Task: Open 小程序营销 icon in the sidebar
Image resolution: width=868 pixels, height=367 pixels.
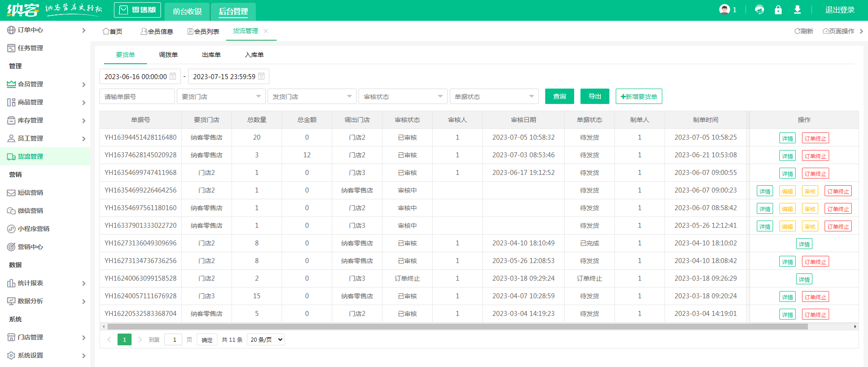Action: (x=11, y=229)
